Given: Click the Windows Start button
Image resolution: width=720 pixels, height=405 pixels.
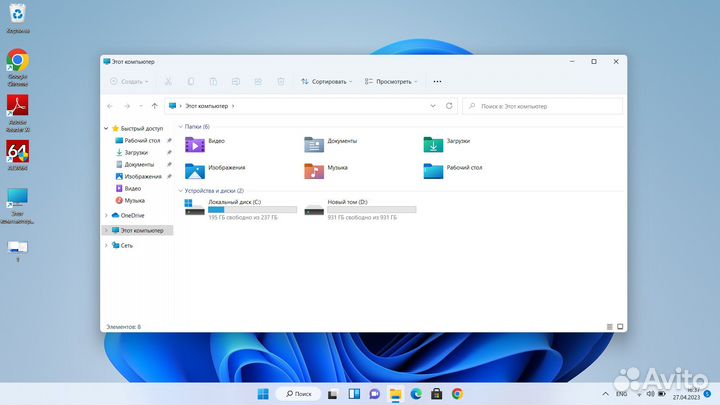Looking at the screenshot, I should [263, 394].
